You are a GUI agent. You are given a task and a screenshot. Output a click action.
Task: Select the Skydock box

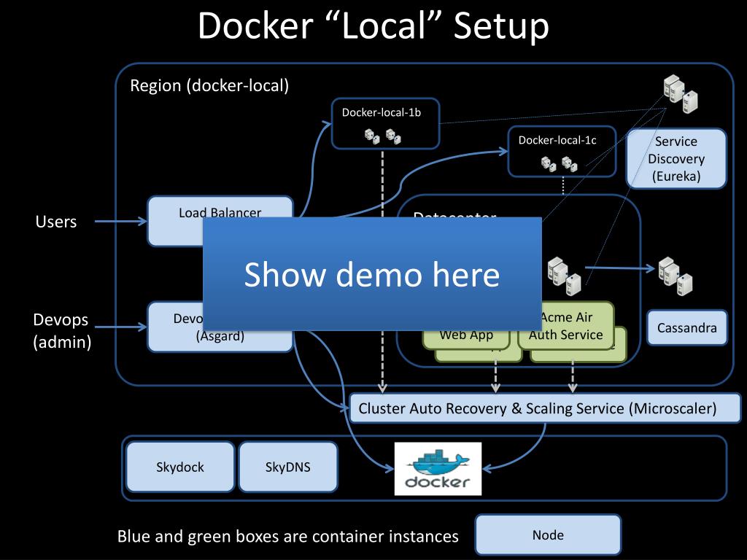[x=180, y=467]
